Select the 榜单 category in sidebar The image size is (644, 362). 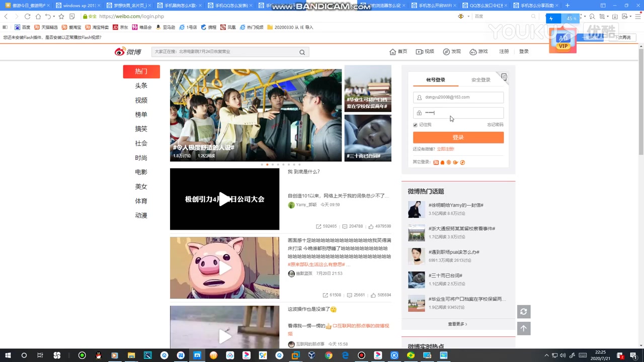pos(141,115)
